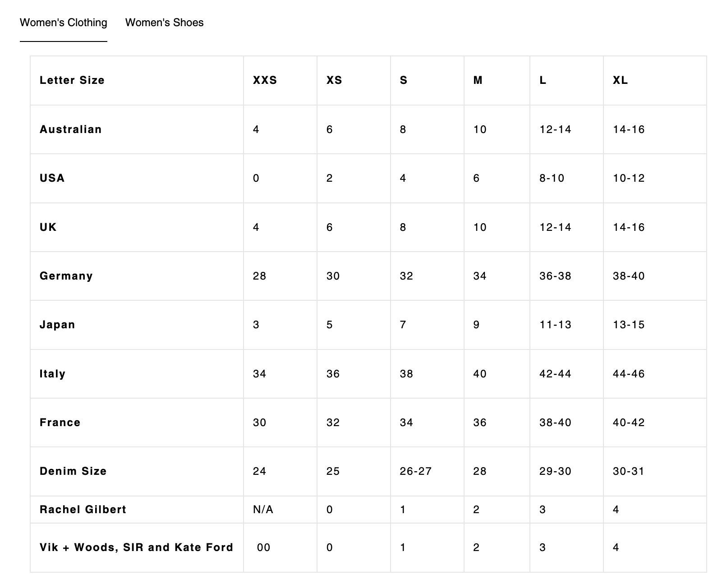Viewport: 727px width, 588px height.
Task: Click the Rachel Gilbert row label
Action: pos(83,510)
